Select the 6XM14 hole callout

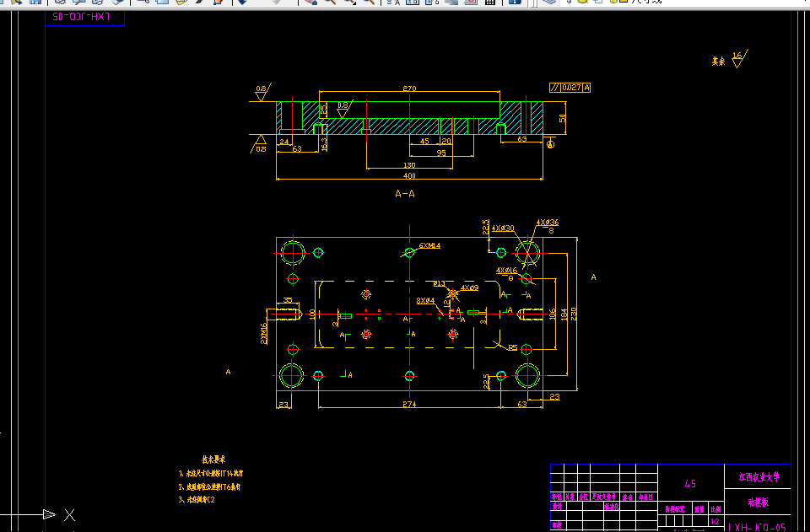tap(429, 245)
